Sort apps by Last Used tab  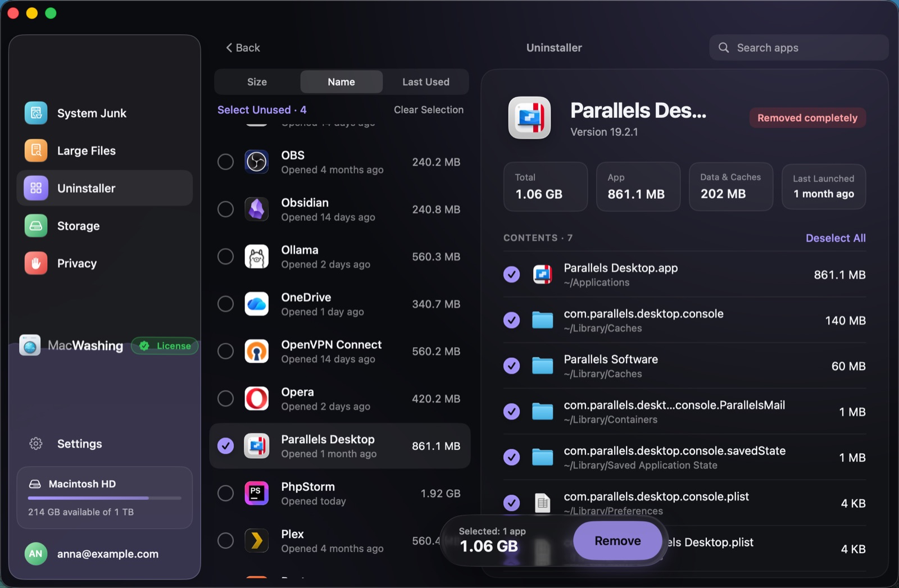point(426,82)
